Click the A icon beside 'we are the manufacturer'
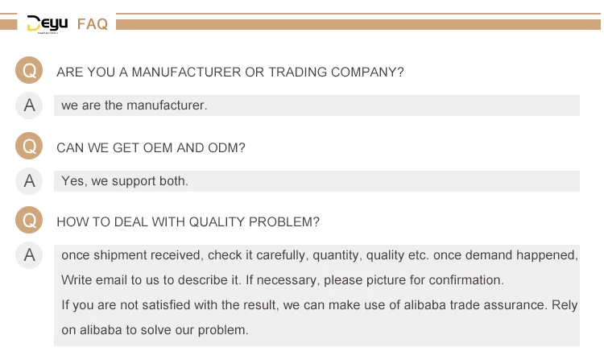The image size is (604, 364). click(29, 105)
